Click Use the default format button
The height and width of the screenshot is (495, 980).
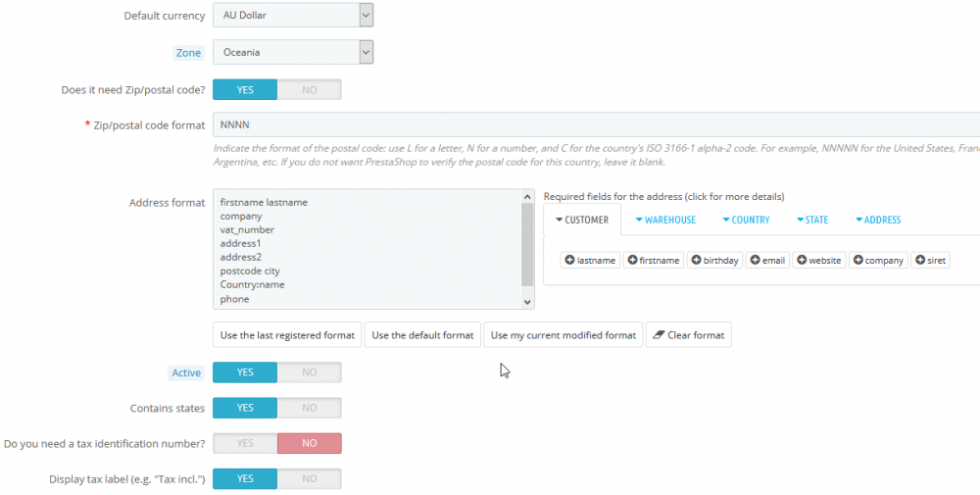pyautogui.click(x=422, y=335)
